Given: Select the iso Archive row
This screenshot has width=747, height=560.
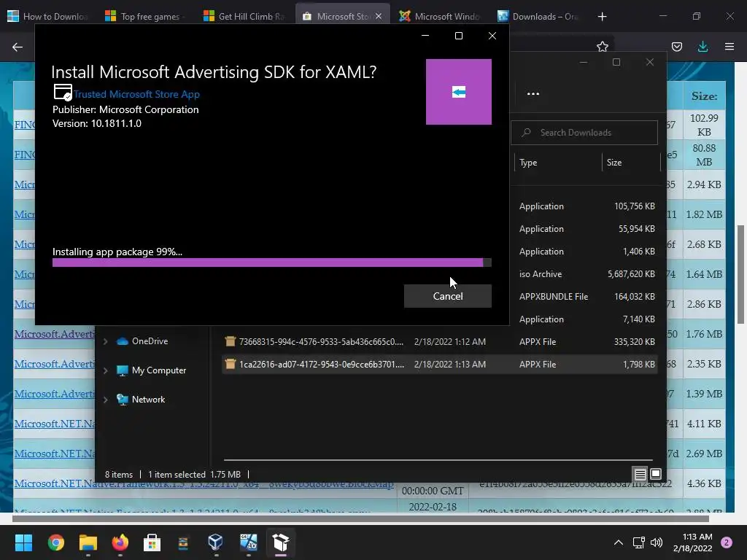Looking at the screenshot, I should click(587, 274).
